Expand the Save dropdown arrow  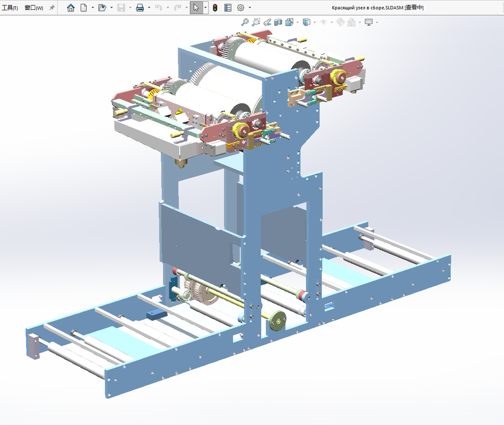tap(130, 7)
